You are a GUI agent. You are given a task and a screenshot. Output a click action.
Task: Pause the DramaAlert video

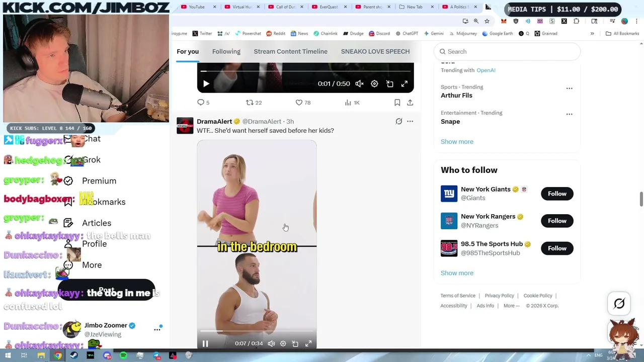click(x=205, y=343)
